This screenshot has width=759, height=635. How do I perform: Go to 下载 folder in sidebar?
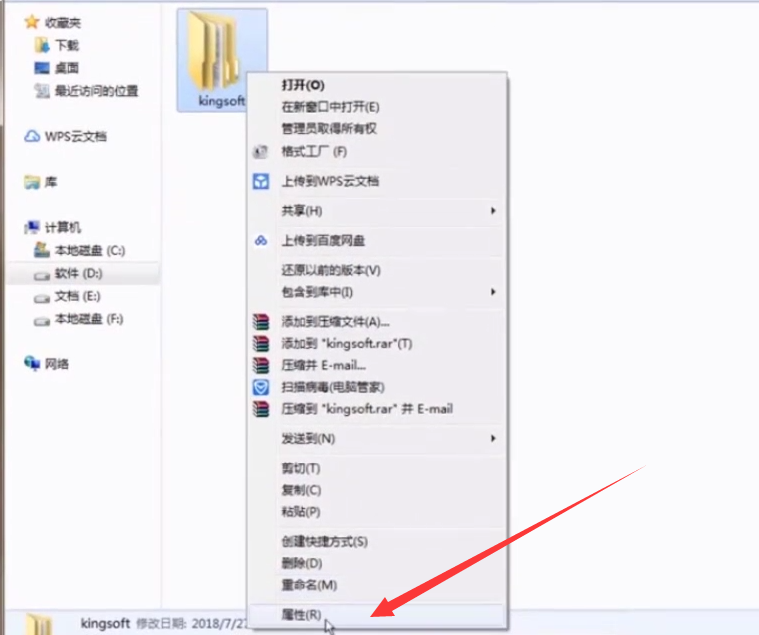67,45
